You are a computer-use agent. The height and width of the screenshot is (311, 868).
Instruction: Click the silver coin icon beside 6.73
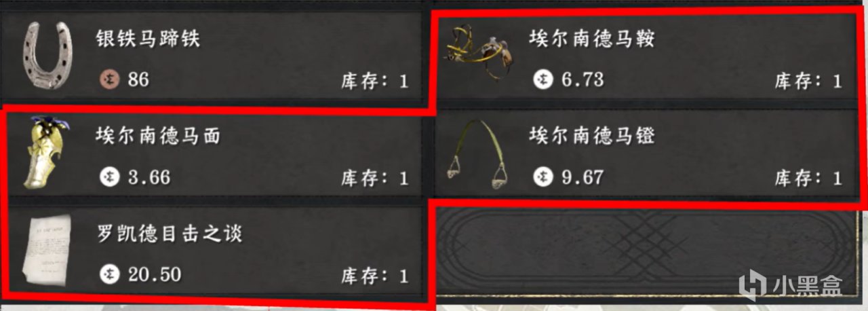click(542, 79)
